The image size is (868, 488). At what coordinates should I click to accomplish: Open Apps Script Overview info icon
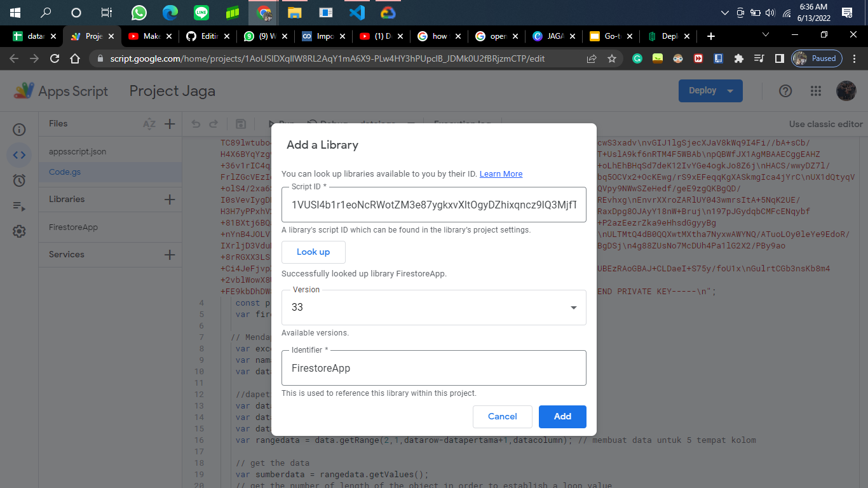pyautogui.click(x=19, y=130)
